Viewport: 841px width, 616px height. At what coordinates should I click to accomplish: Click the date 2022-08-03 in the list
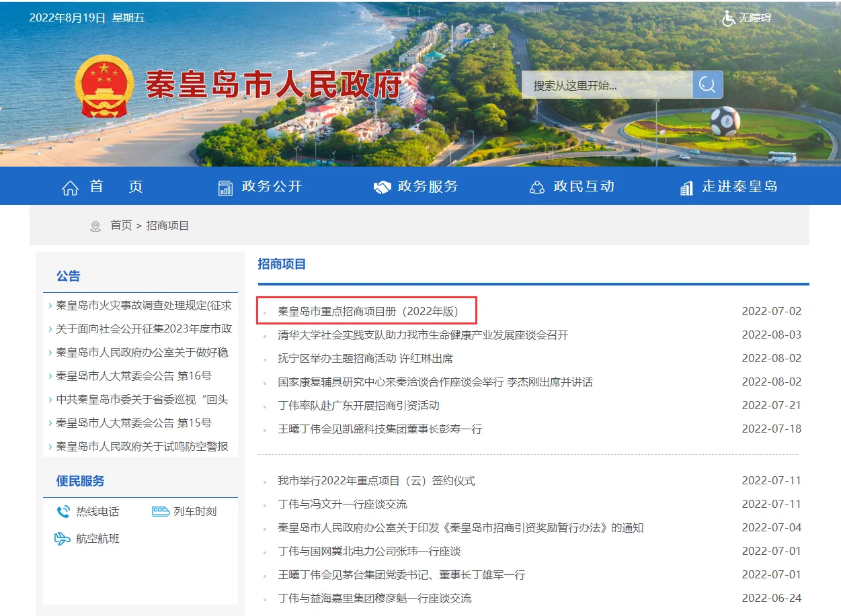772,335
